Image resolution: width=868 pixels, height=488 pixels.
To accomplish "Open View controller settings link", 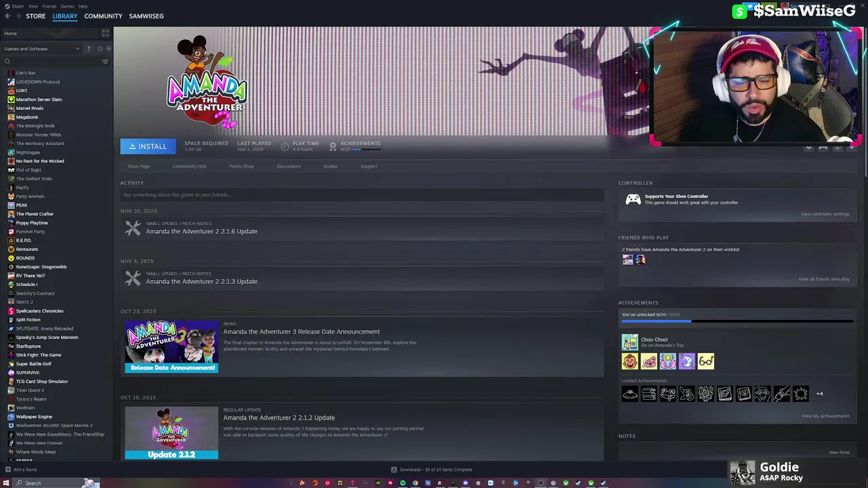I will tap(825, 214).
